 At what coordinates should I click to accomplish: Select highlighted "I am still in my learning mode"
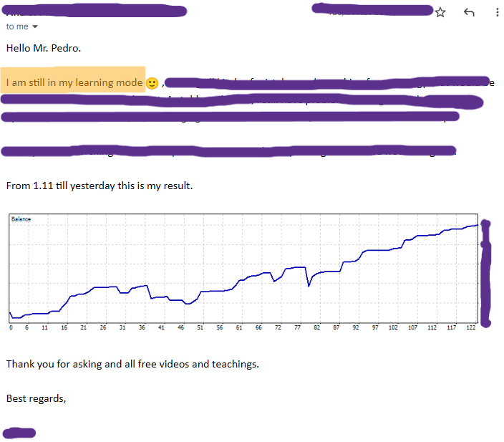point(74,82)
